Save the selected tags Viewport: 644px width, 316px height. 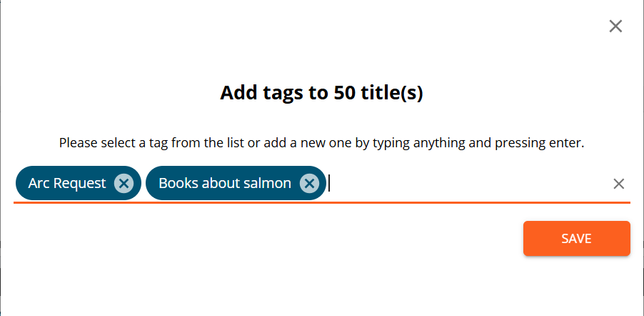(576, 239)
